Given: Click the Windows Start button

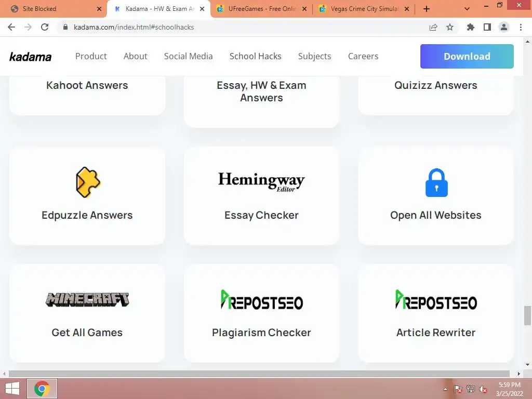Looking at the screenshot, I should [12, 389].
